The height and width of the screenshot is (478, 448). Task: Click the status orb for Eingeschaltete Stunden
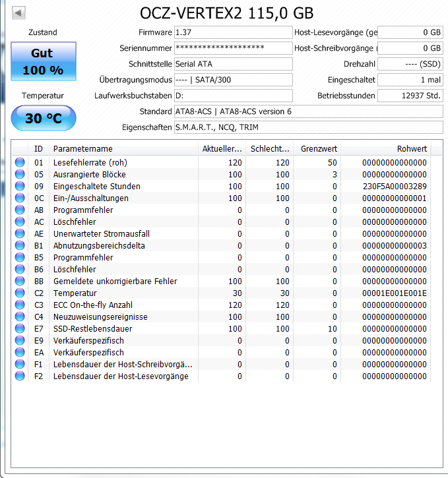pyautogui.click(x=20, y=186)
